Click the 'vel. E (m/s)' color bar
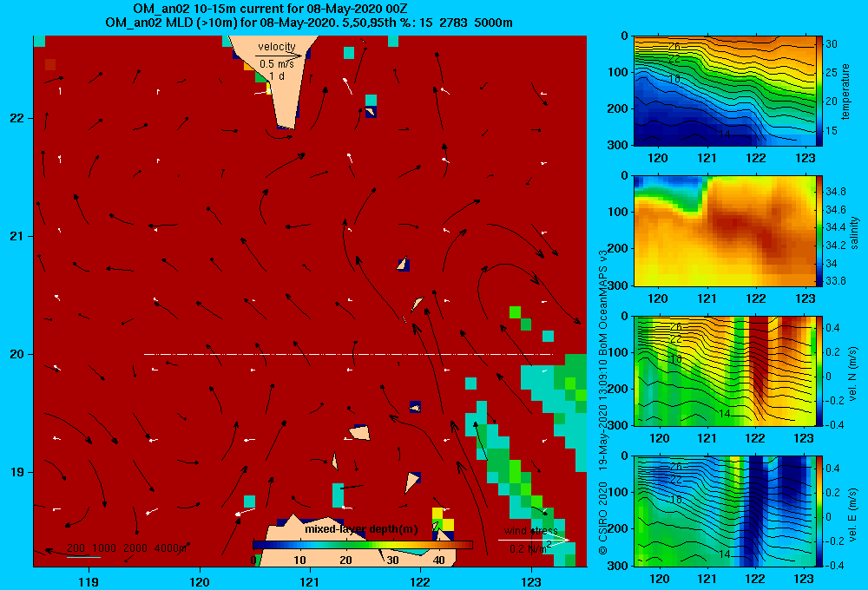Viewport: 868px width, 590px height. tap(819, 511)
